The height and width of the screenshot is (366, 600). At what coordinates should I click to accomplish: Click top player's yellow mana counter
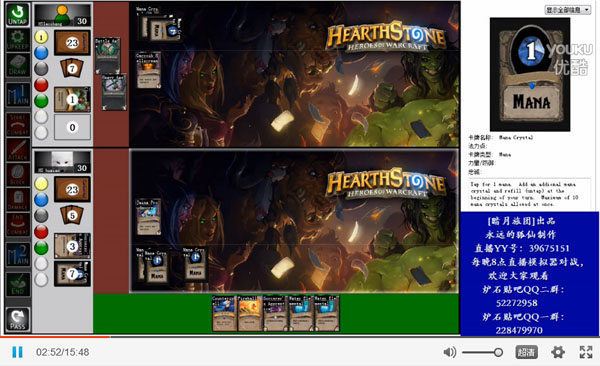(41, 37)
